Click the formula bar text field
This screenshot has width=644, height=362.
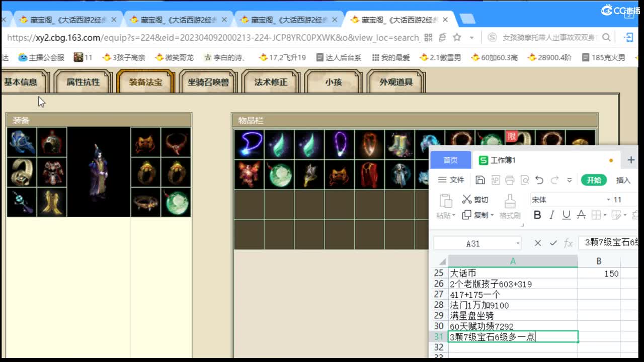click(609, 243)
